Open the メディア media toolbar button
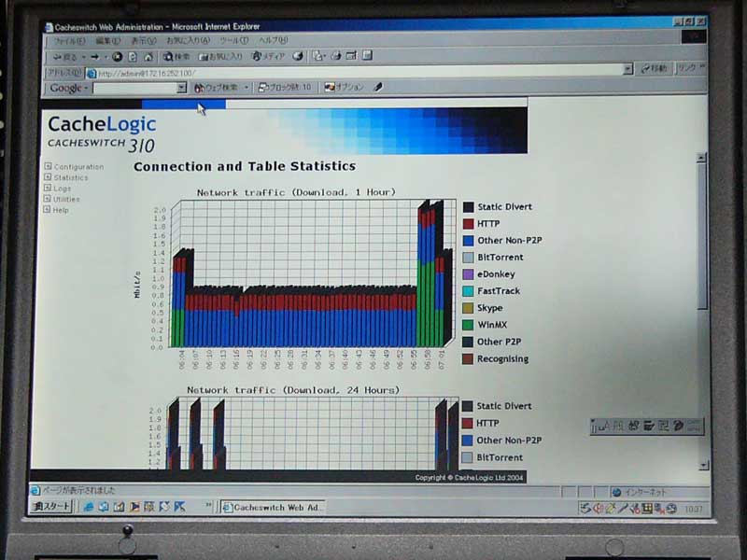This screenshot has width=747, height=560. pyautogui.click(x=268, y=57)
